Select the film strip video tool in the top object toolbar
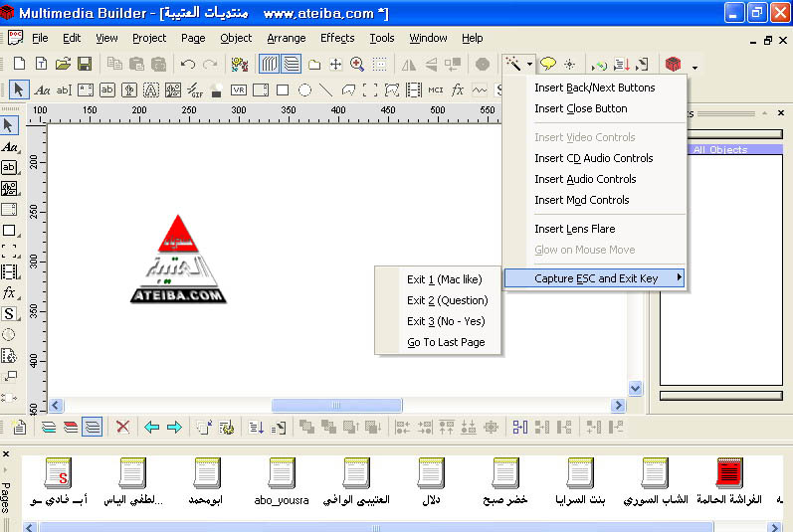Screen dimensions: 793x532 [x=414, y=90]
